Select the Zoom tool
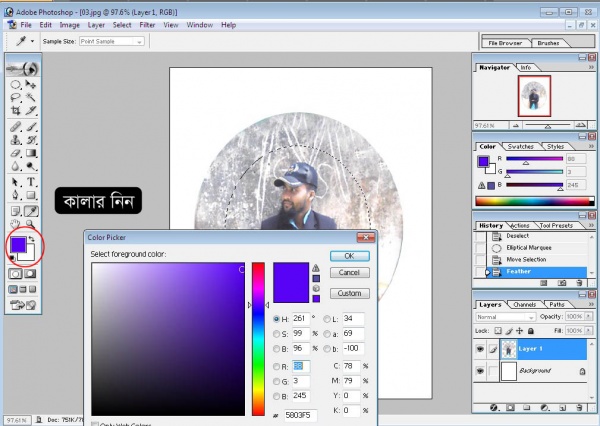This screenshot has width=600, height=426. (31, 224)
